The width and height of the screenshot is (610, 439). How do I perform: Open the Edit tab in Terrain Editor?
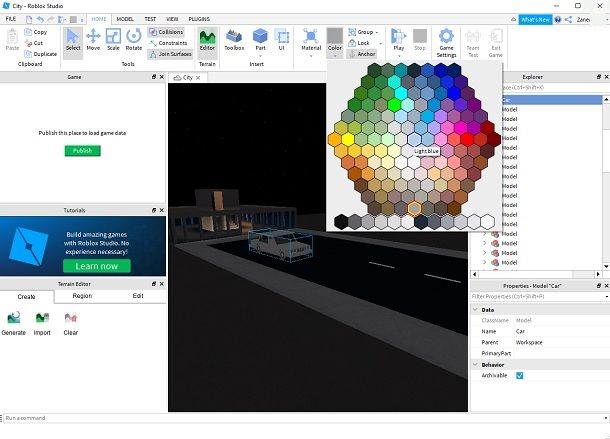[138, 296]
